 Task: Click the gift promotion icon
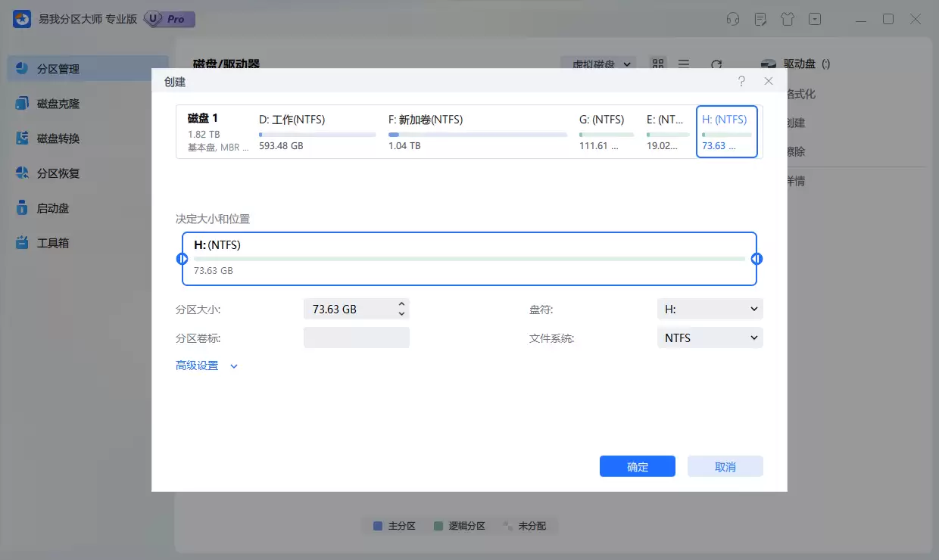click(x=787, y=19)
